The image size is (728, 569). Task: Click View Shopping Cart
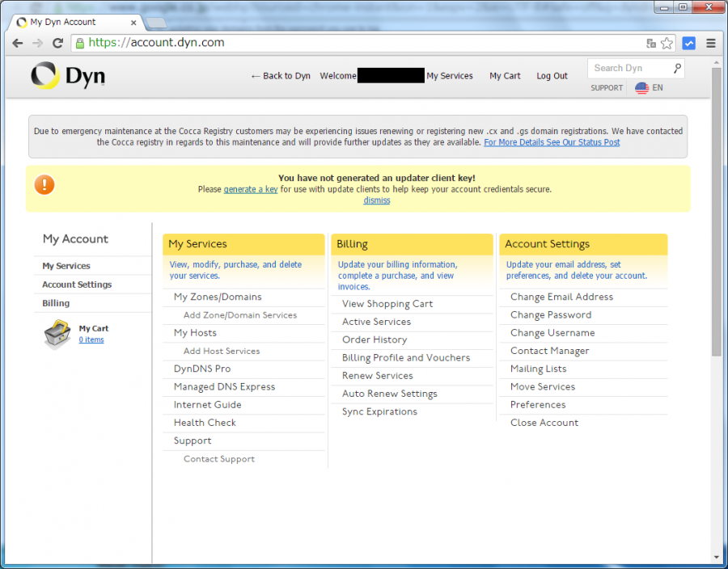click(x=387, y=304)
